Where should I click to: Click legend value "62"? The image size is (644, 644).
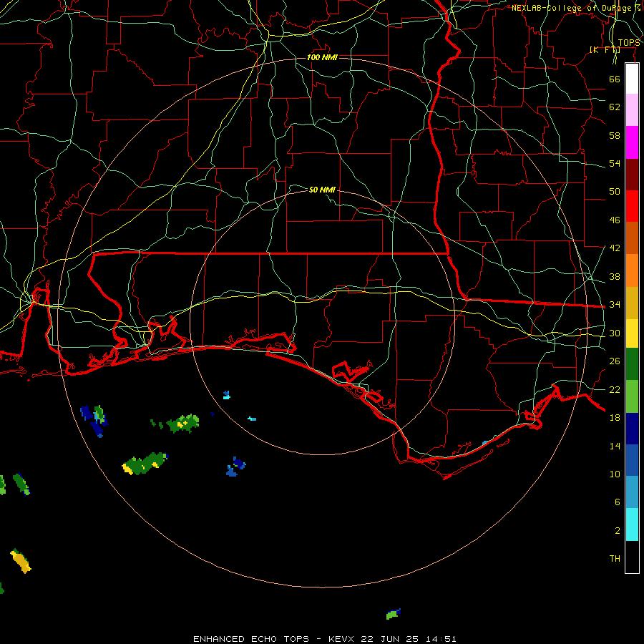point(615,107)
